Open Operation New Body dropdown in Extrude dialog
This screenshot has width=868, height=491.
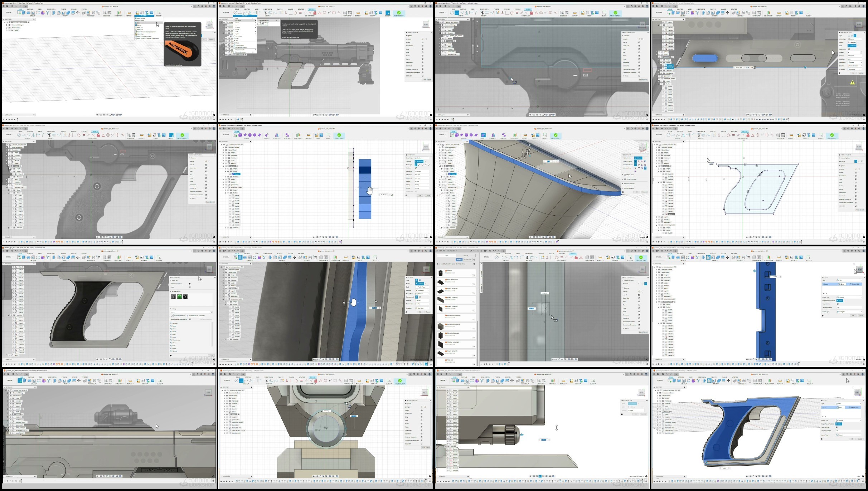[x=422, y=308]
